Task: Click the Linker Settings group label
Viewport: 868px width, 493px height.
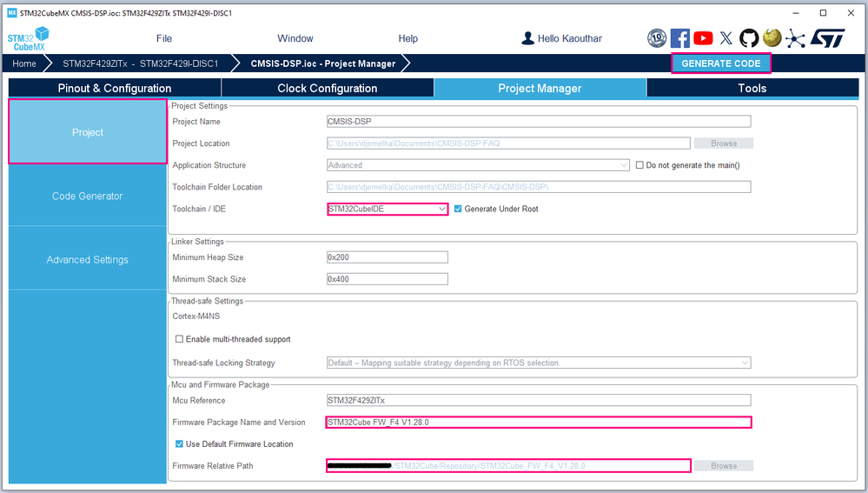Action: (x=197, y=242)
